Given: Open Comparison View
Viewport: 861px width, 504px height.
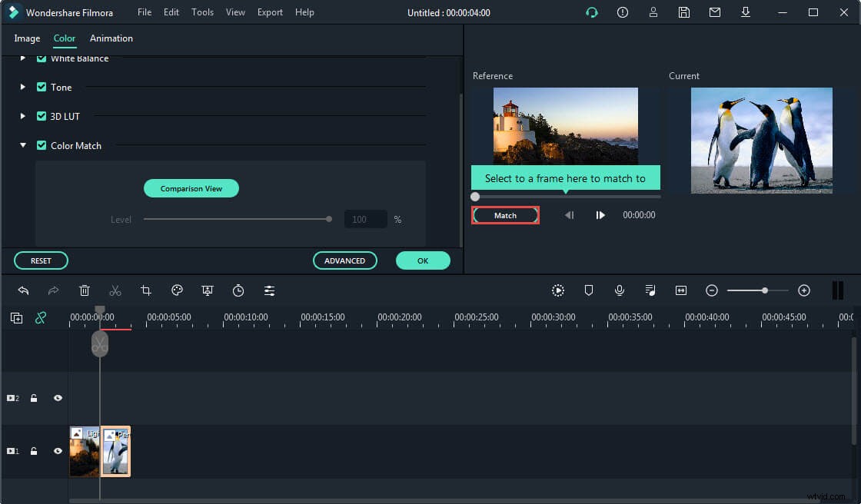Looking at the screenshot, I should coord(191,187).
